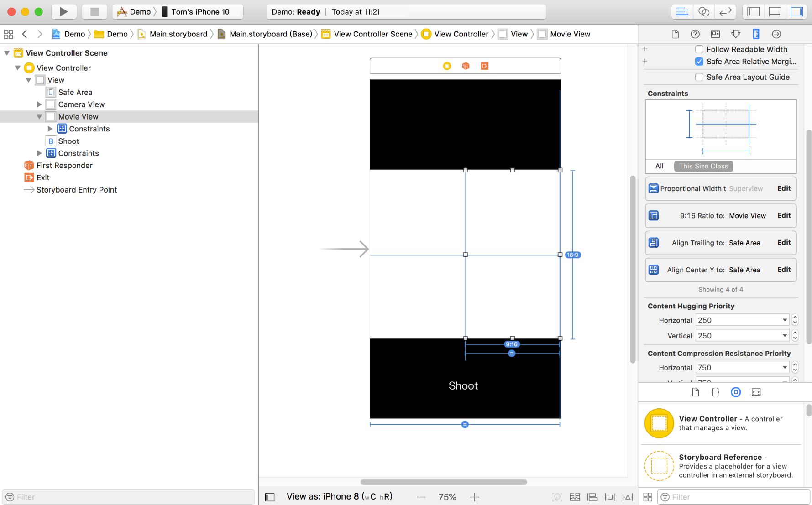Show the Size inspector

click(756, 34)
